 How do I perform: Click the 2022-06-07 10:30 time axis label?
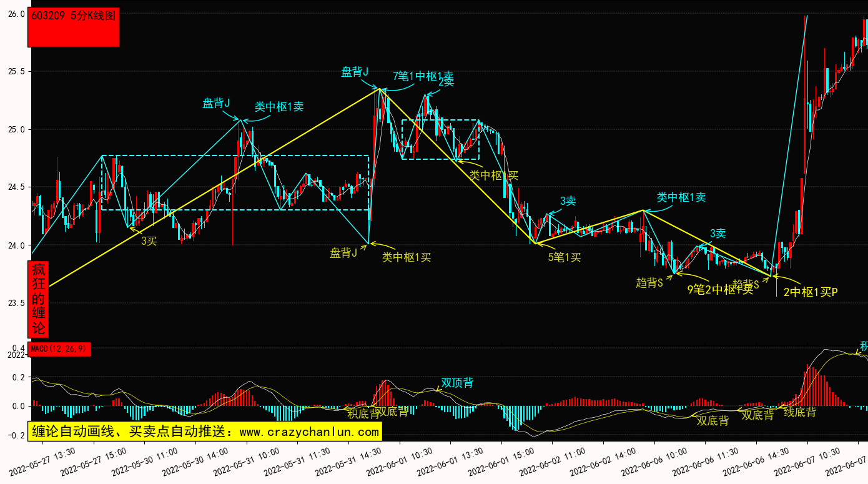[801, 462]
